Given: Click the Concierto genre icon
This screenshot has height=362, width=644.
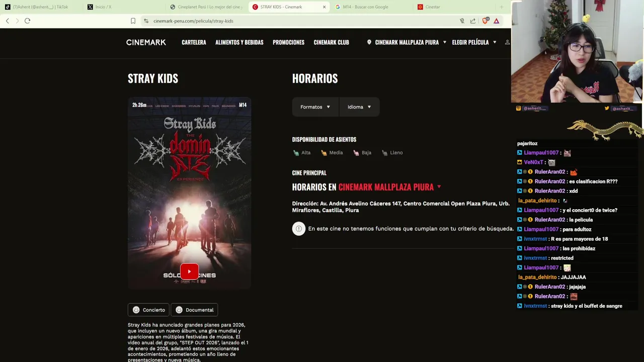Looking at the screenshot, I should pyautogui.click(x=136, y=310).
